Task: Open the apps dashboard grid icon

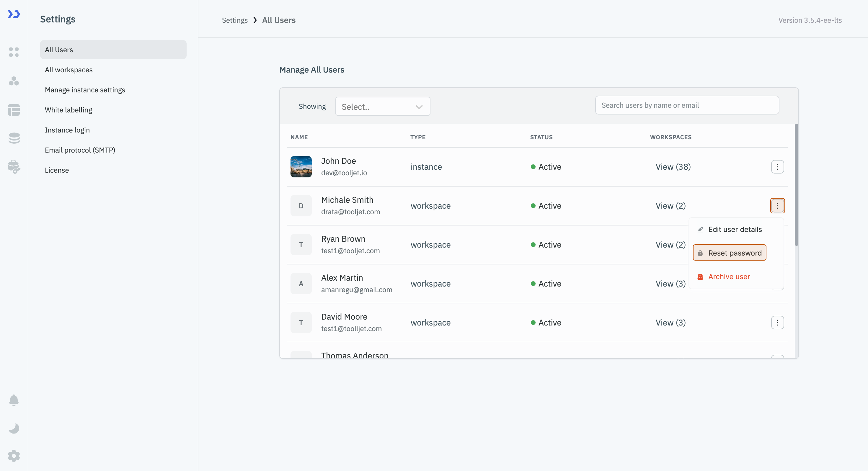Action: coord(14,52)
